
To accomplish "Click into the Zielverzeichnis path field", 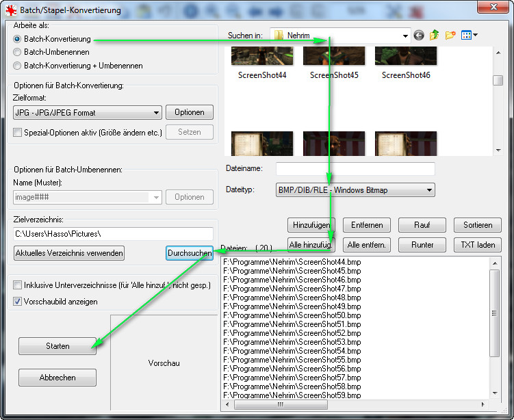I will pyautogui.click(x=113, y=234).
